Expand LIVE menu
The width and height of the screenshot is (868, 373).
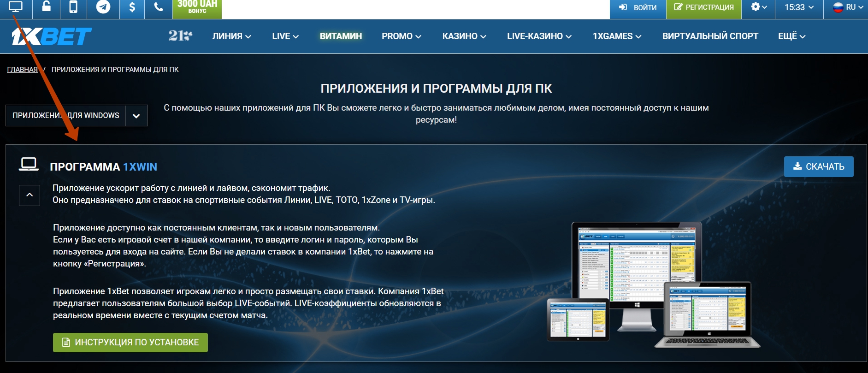click(285, 36)
